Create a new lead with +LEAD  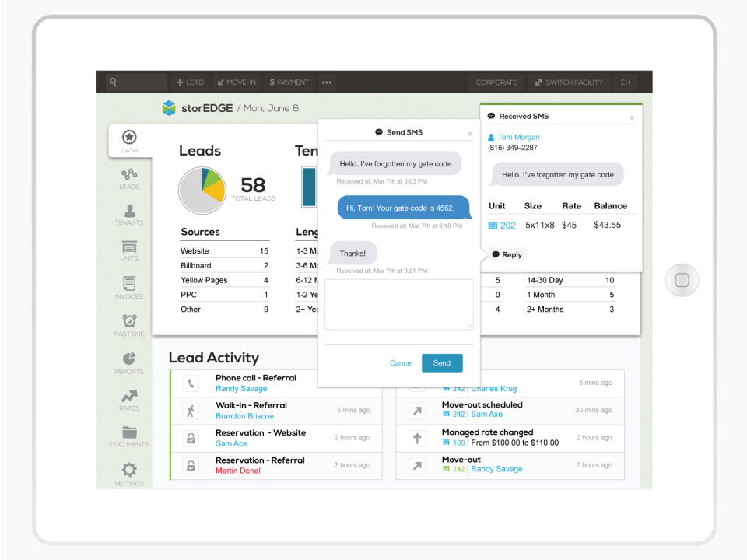tap(189, 82)
